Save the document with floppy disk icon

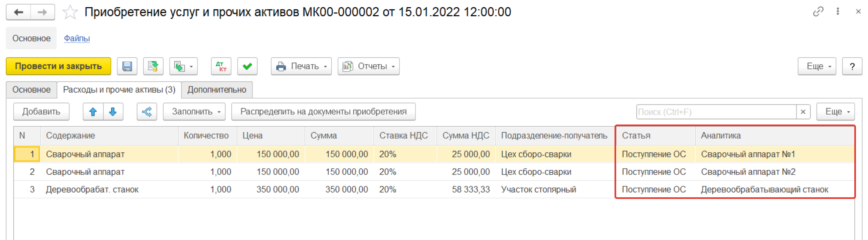[x=127, y=66]
